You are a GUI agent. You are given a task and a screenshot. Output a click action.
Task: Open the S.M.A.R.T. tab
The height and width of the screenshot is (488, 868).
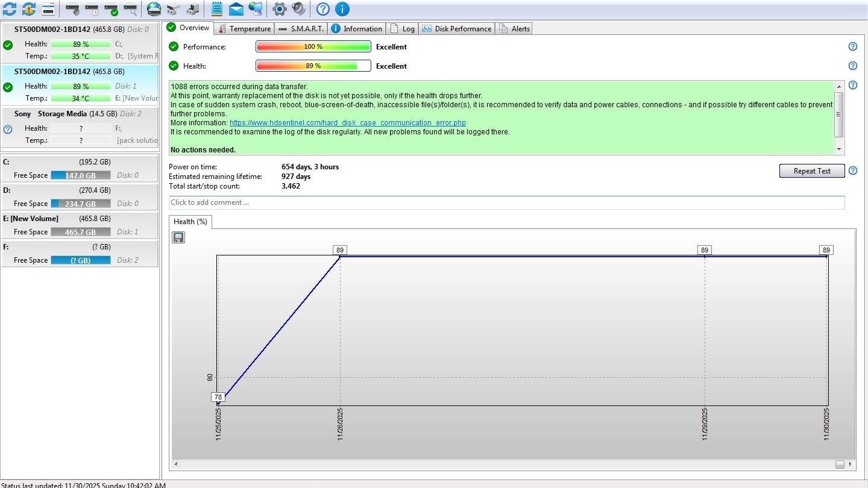(301, 28)
